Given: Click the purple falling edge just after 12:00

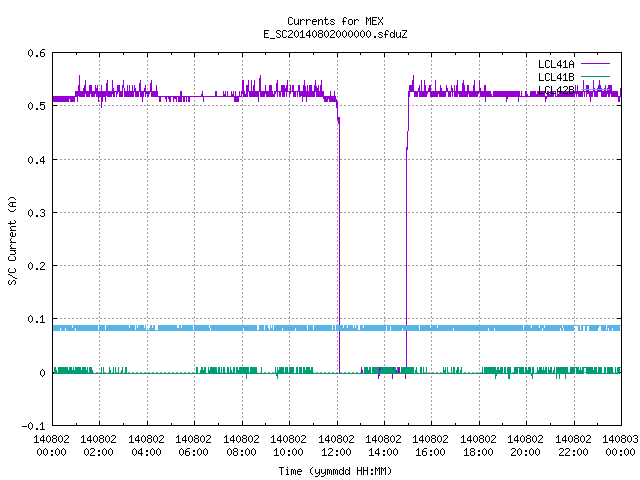Looking at the screenshot, I should [339, 245].
